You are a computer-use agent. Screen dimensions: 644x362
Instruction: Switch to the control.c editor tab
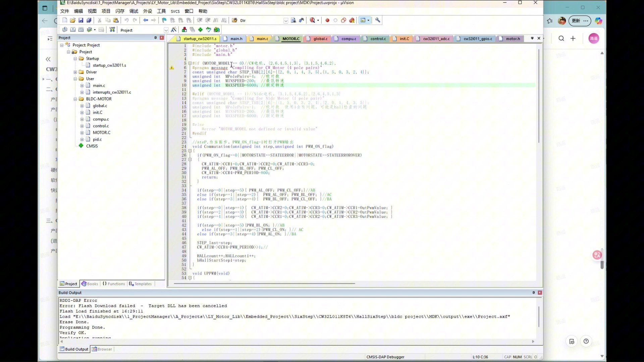click(x=375, y=39)
